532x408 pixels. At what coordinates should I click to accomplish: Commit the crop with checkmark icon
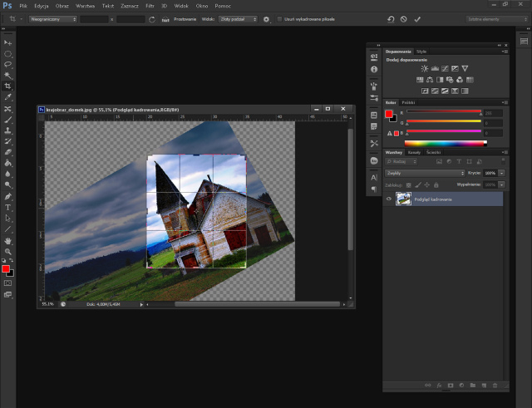417,19
